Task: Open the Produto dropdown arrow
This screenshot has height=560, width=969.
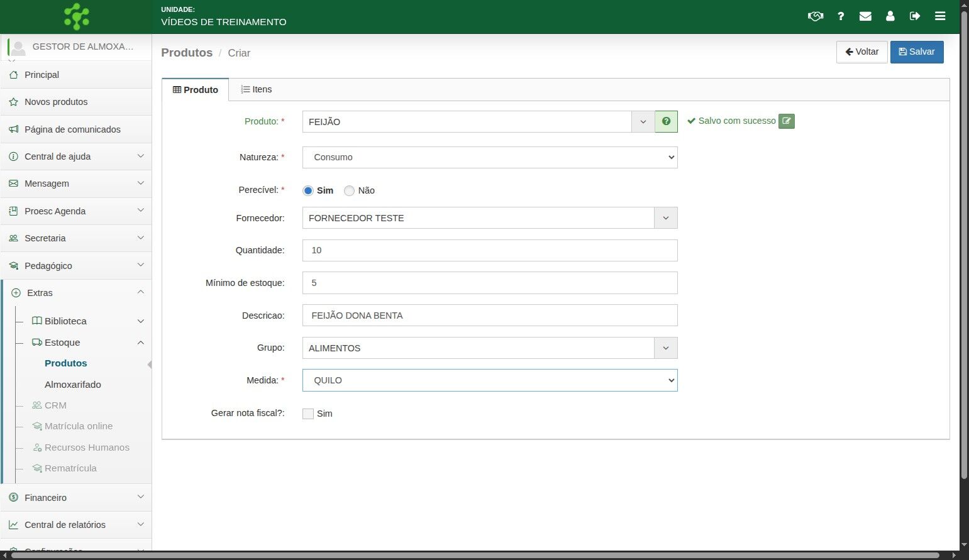Action: (x=643, y=121)
